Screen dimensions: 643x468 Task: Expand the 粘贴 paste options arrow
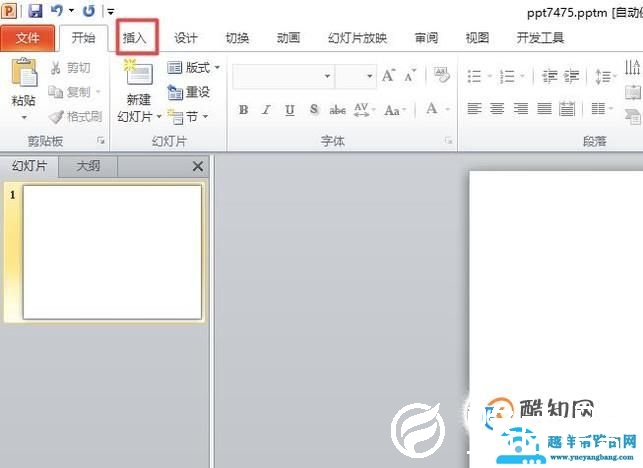pos(24,118)
